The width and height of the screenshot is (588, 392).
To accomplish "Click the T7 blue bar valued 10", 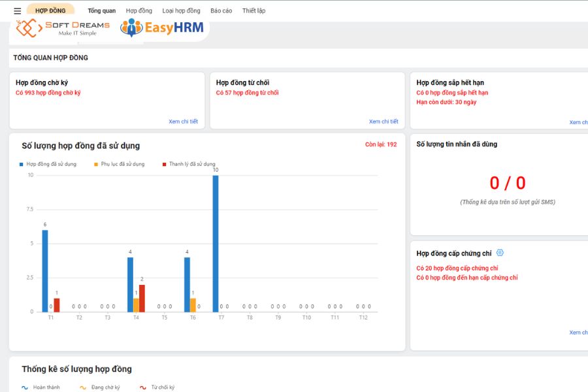I will tap(216, 244).
